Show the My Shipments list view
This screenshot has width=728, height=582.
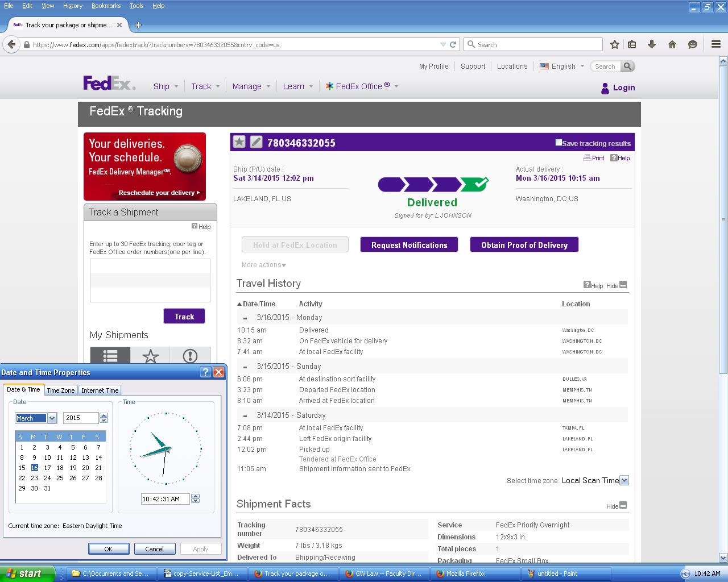(x=110, y=356)
